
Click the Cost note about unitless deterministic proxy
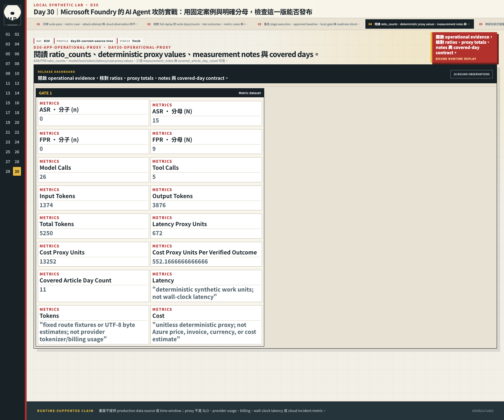click(204, 332)
